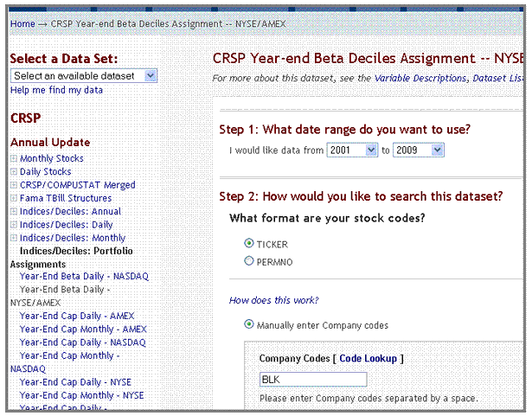The height and width of the screenshot is (416, 532).
Task: Click the Company Codes input field containing BLK
Action: [313, 380]
